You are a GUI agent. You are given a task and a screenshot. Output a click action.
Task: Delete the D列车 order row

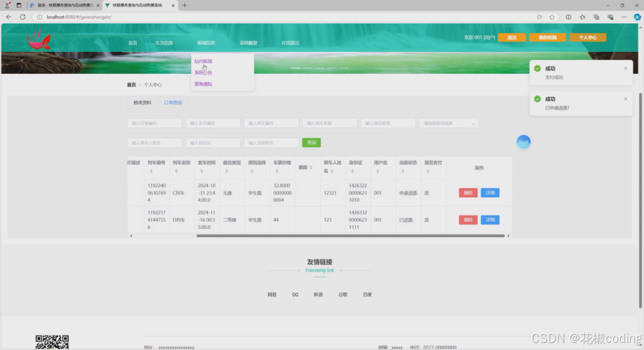coord(468,220)
